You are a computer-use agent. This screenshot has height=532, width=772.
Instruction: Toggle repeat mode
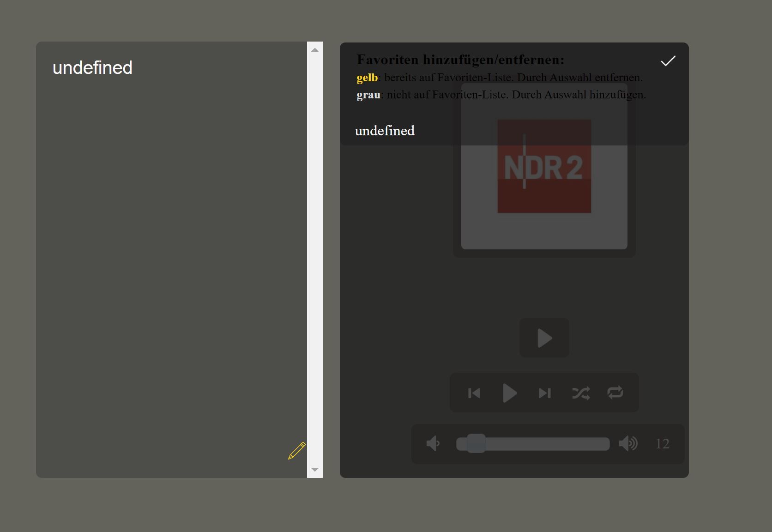(615, 393)
